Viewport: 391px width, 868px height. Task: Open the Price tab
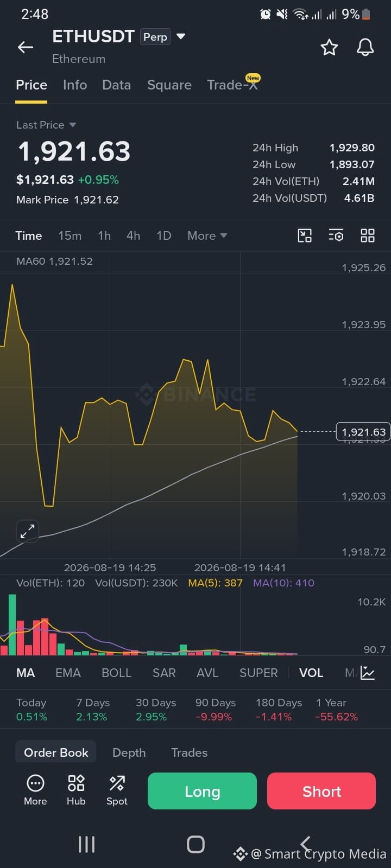[x=31, y=85]
